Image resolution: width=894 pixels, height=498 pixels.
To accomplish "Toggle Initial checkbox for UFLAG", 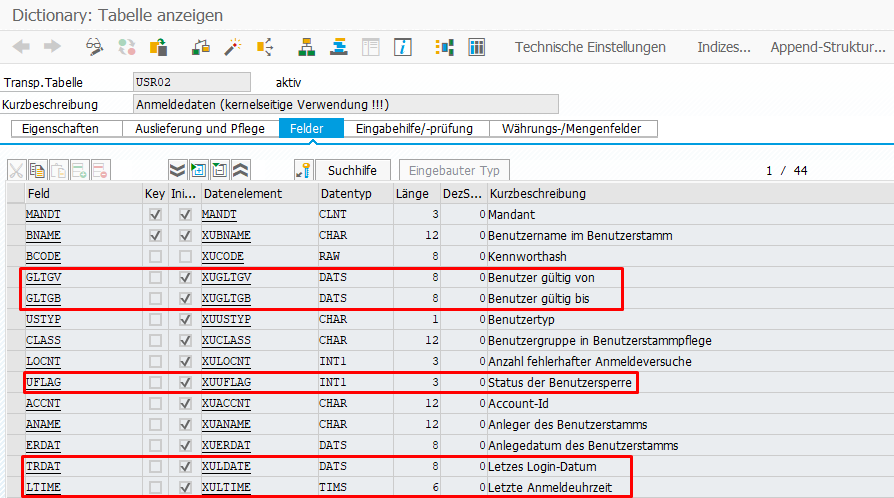I will [x=185, y=382].
